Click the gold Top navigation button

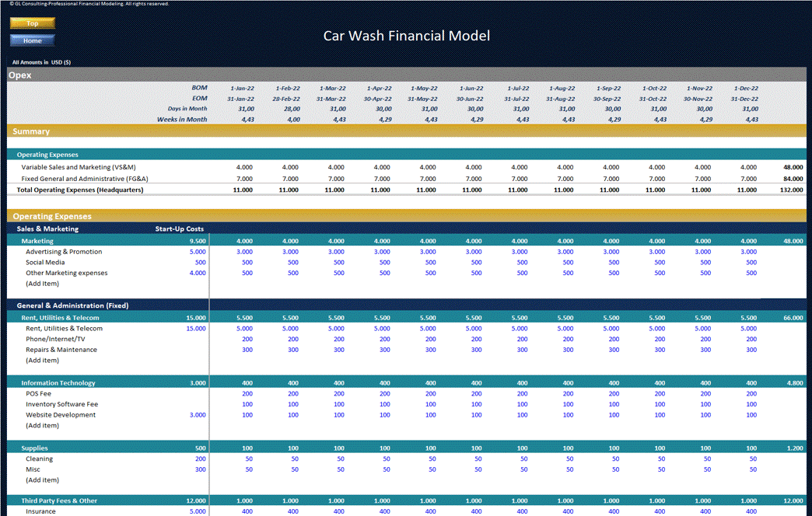click(x=32, y=23)
